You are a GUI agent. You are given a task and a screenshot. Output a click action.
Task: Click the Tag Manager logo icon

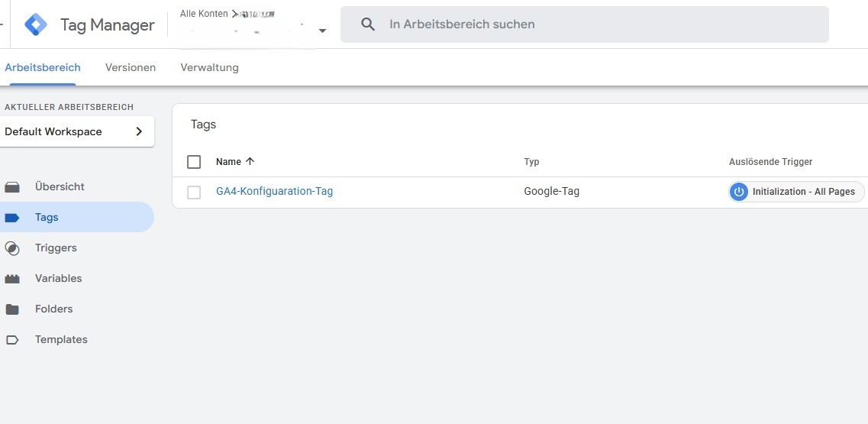36,24
